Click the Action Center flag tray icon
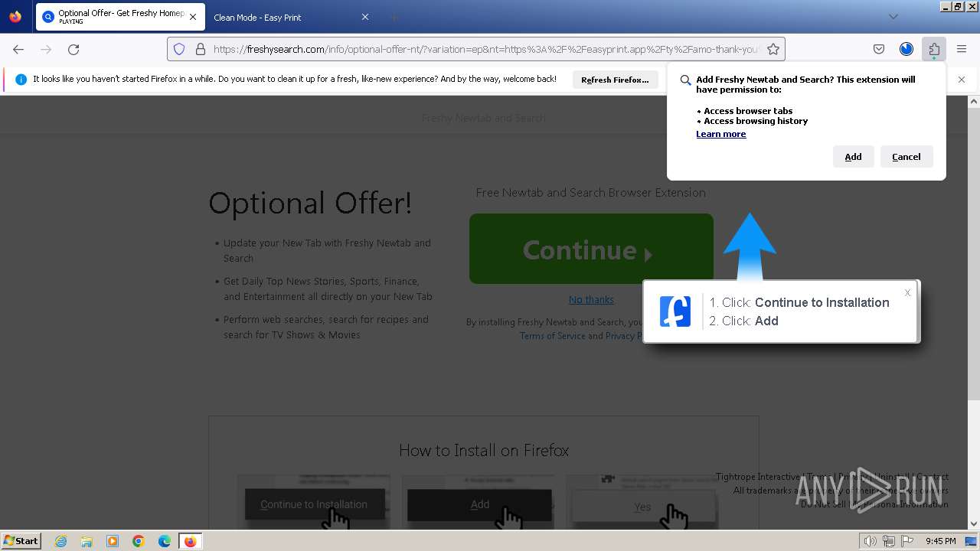The height and width of the screenshot is (551, 980). coord(907,541)
